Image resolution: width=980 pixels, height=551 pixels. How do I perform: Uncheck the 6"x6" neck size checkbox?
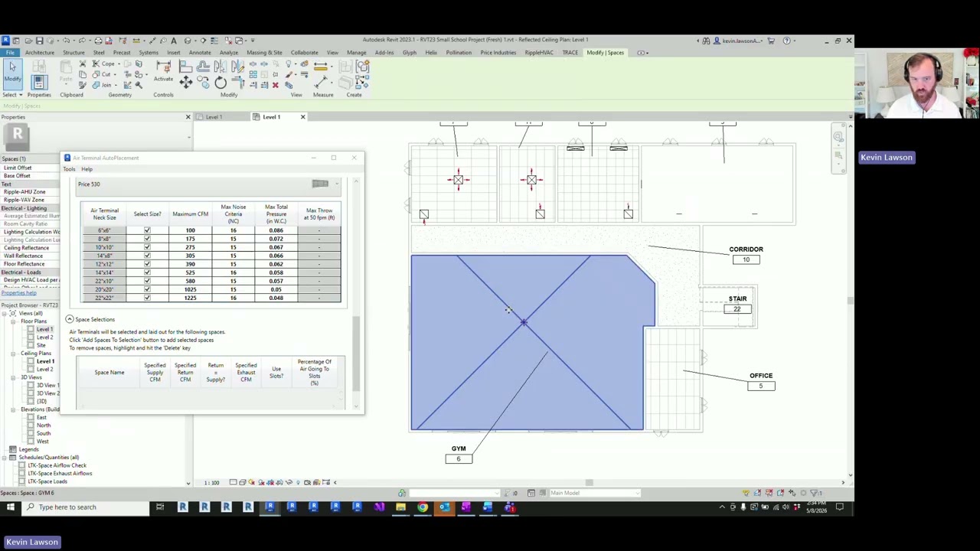(147, 230)
